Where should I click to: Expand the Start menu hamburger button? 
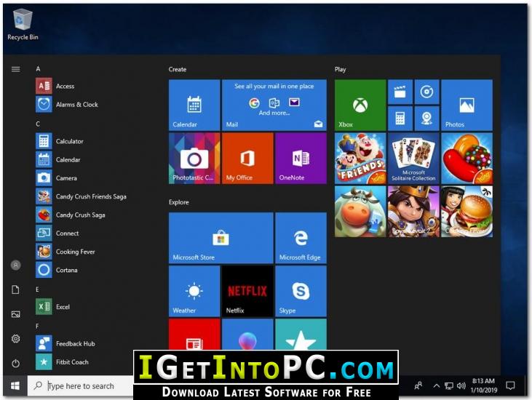point(15,70)
